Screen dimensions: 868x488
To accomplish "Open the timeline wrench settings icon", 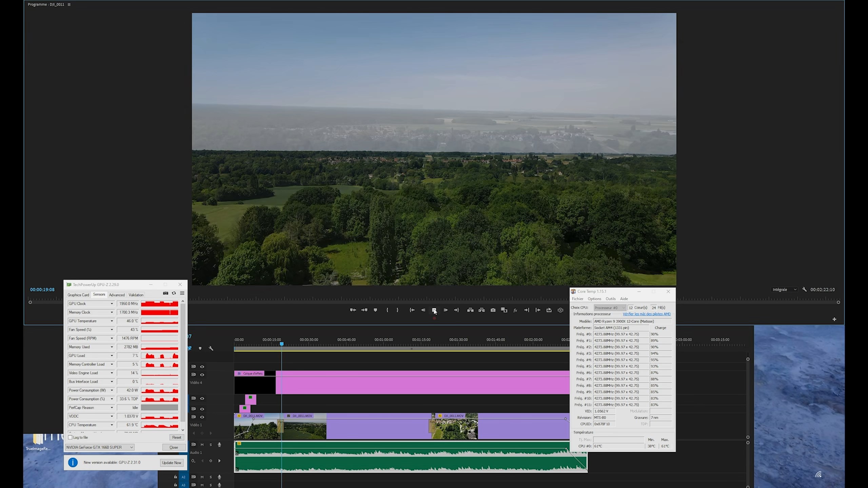I will click(211, 348).
